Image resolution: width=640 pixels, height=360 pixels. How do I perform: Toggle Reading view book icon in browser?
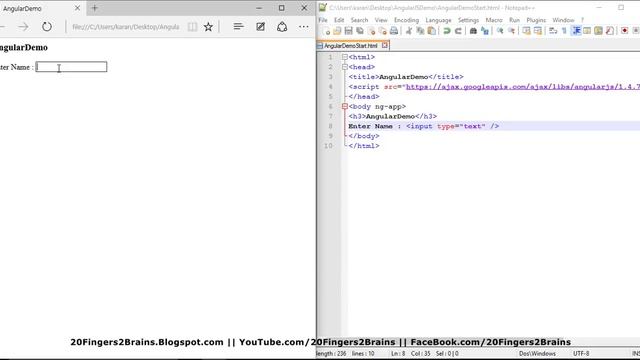(192, 27)
